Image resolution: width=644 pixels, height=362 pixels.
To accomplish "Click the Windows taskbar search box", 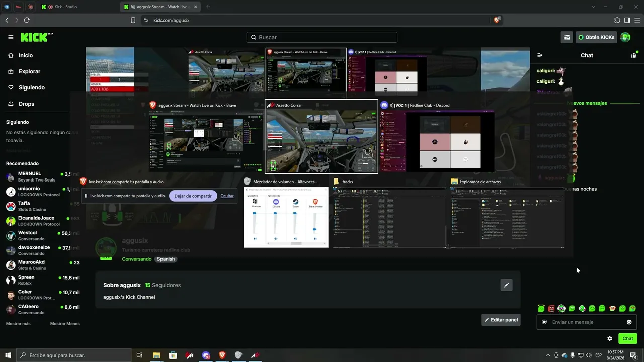I will click(74, 355).
